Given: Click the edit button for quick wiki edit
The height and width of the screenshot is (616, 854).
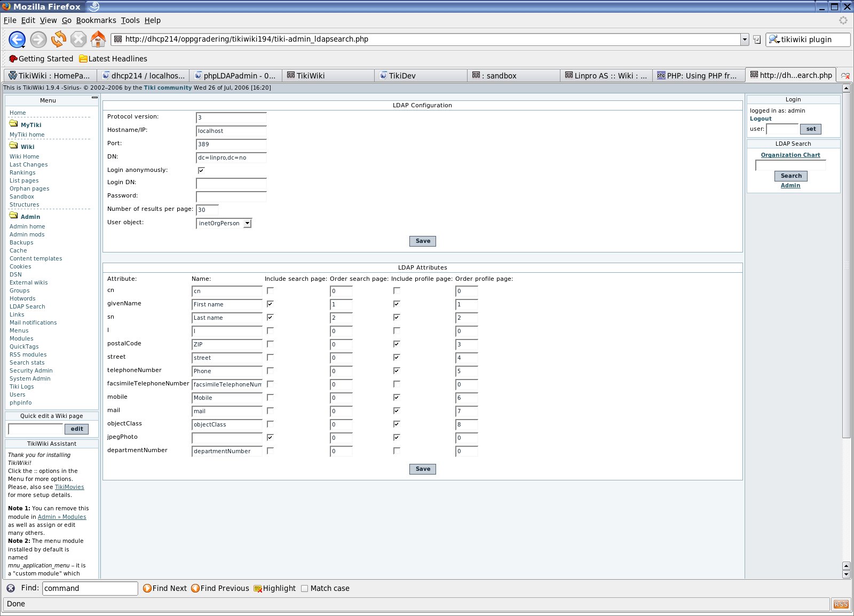Looking at the screenshot, I should pyautogui.click(x=77, y=429).
